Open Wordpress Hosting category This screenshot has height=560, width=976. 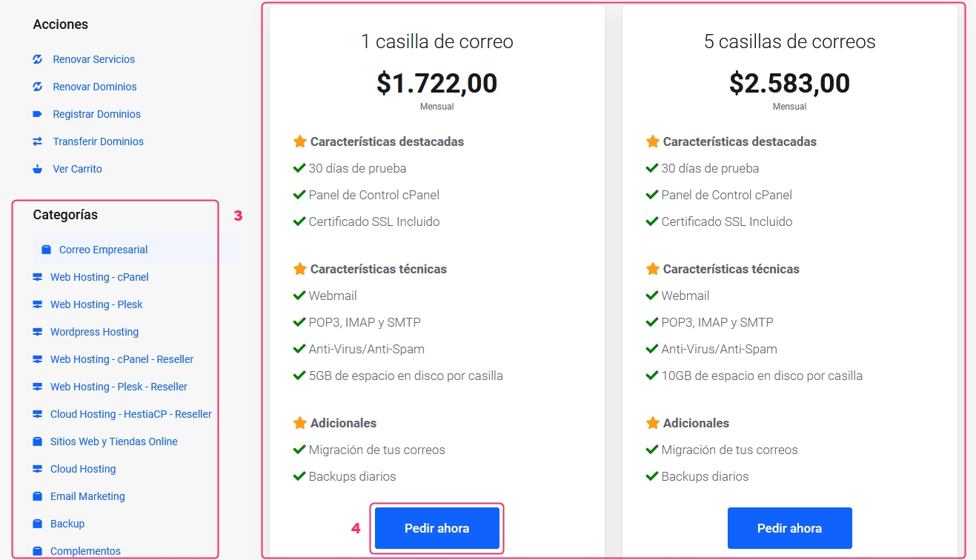point(94,332)
